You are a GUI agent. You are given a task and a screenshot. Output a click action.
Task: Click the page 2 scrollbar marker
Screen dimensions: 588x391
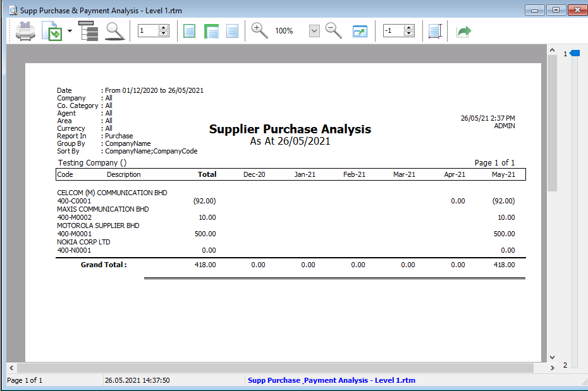(x=565, y=365)
